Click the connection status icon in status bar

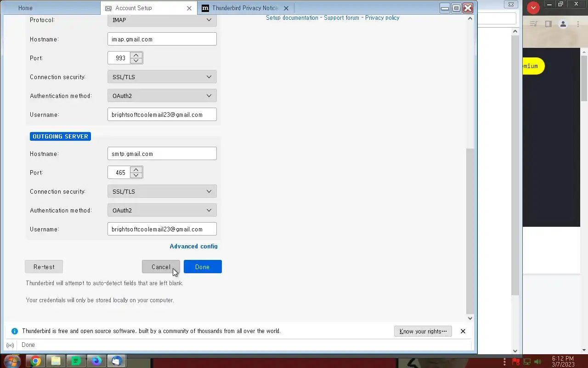click(10, 345)
